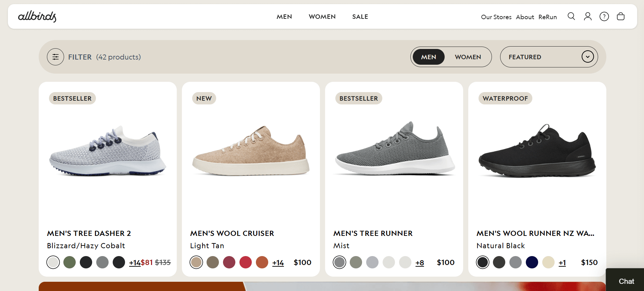
Task: Click (42 products) count text
Action: (x=119, y=57)
